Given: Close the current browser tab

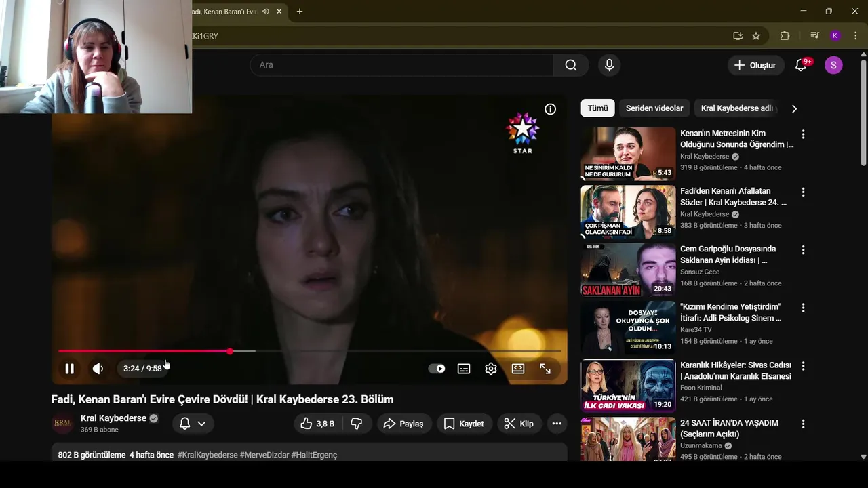Looking at the screenshot, I should click(x=279, y=12).
